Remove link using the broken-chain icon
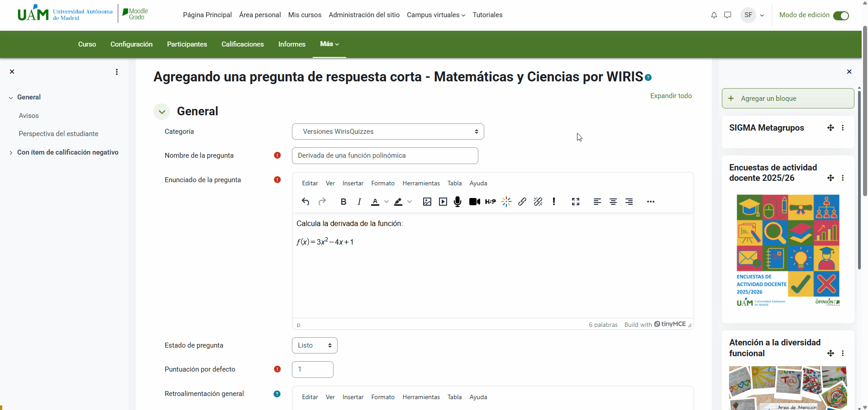This screenshot has height=410, width=868. [x=538, y=202]
